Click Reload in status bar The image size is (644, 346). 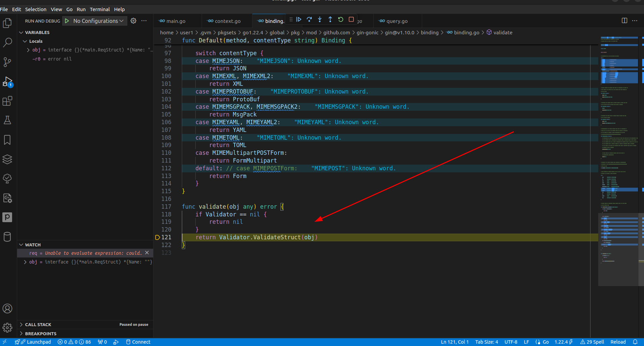pos(618,342)
